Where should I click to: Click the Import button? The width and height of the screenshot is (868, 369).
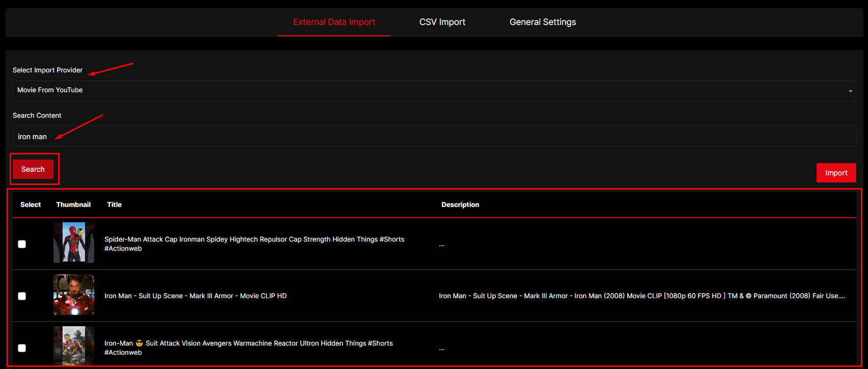coord(836,173)
